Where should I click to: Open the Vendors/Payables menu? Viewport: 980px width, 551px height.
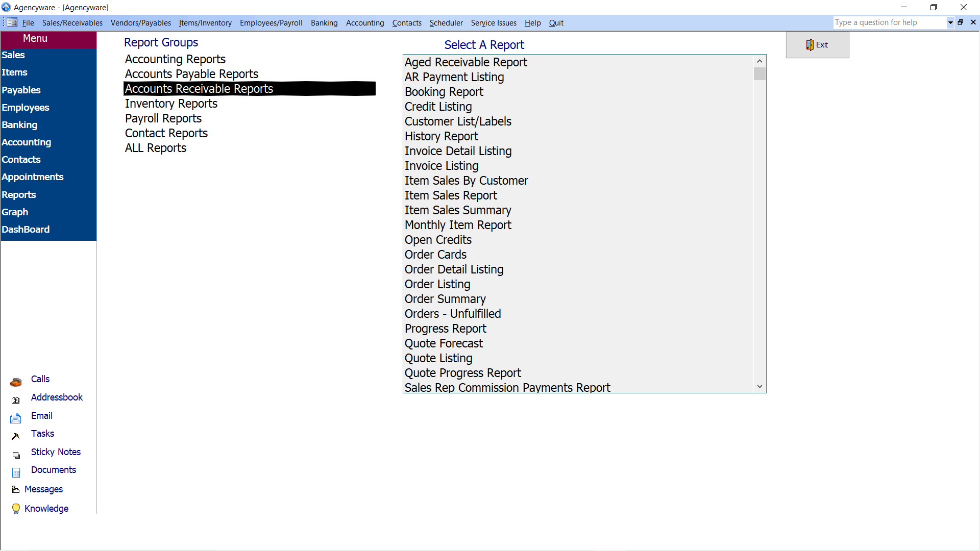(141, 23)
